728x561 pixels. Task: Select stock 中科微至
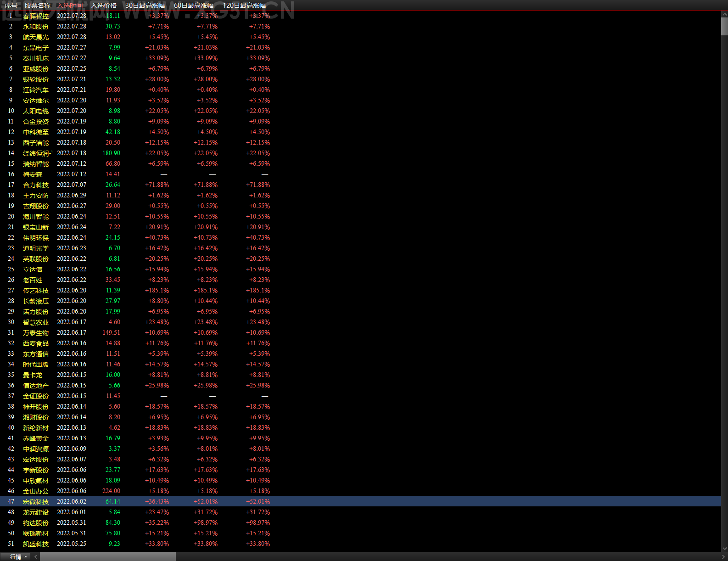click(x=36, y=132)
